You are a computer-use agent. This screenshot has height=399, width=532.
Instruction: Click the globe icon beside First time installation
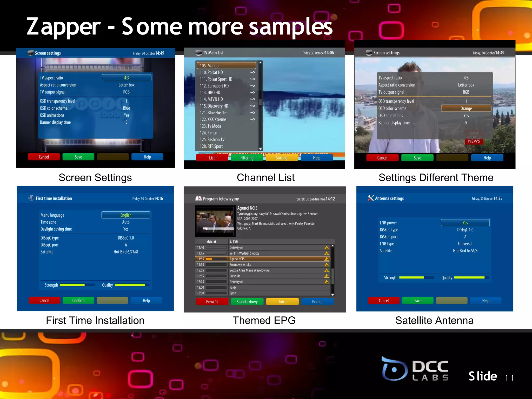click(x=31, y=198)
